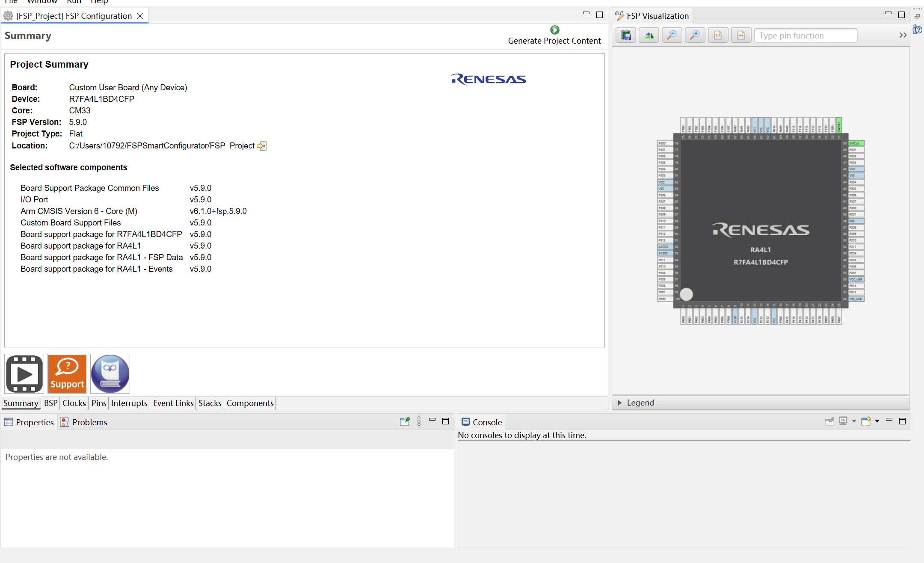
Task: Set visualization zoom to 1:1
Action: (718, 36)
